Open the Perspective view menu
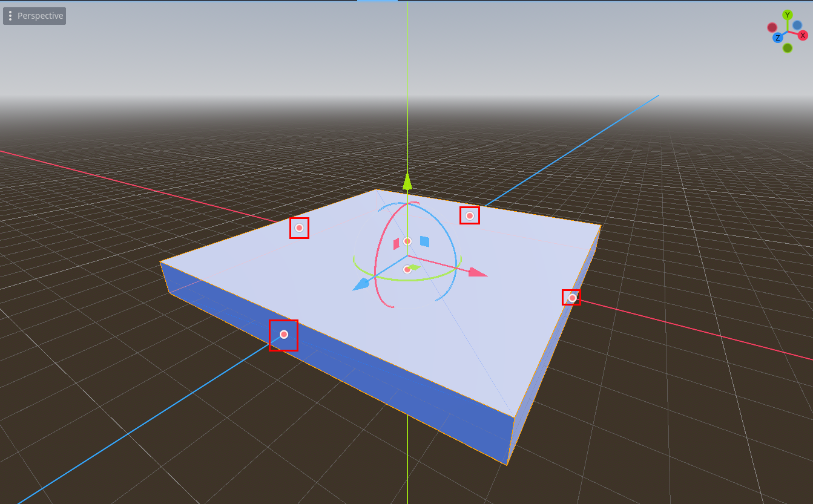This screenshot has width=813, height=504. coord(35,16)
